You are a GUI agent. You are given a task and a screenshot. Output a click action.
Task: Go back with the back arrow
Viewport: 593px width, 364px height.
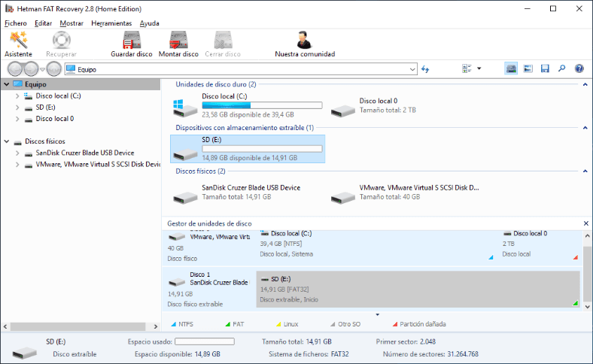(16, 69)
